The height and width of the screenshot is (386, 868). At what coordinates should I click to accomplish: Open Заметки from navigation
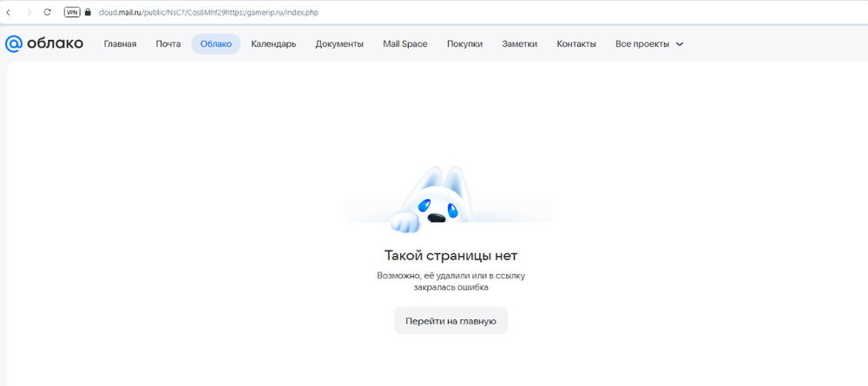(519, 44)
